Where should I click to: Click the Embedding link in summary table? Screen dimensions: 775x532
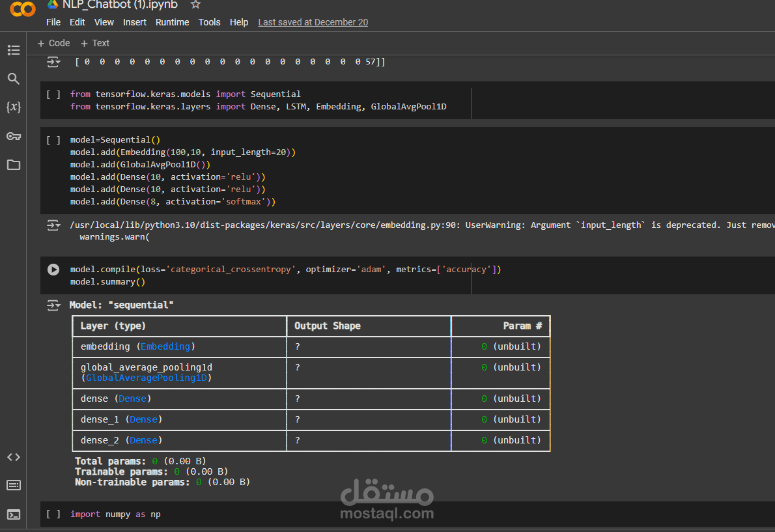coord(165,347)
